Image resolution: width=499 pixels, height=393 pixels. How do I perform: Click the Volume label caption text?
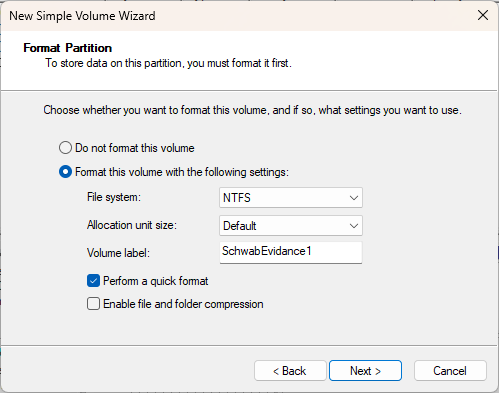click(x=118, y=253)
